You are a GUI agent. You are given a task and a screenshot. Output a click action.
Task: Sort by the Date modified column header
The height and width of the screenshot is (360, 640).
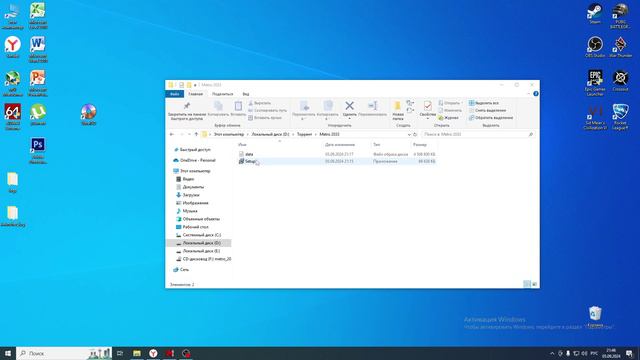346,144
